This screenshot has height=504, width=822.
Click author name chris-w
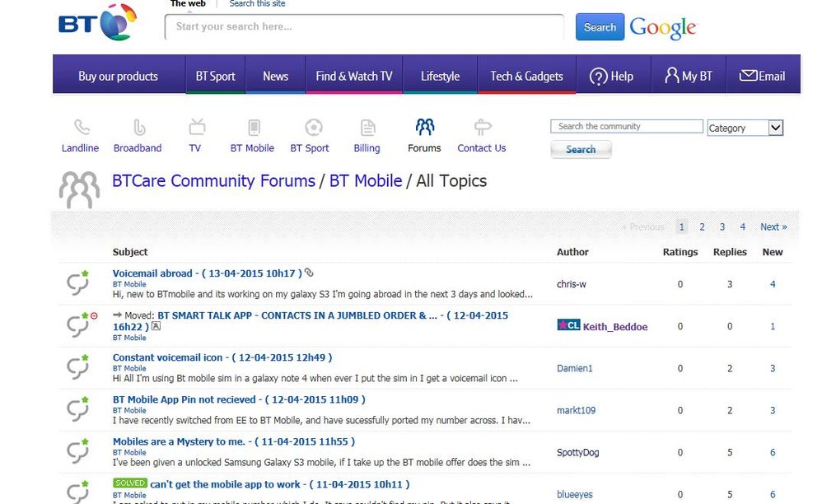click(x=572, y=284)
